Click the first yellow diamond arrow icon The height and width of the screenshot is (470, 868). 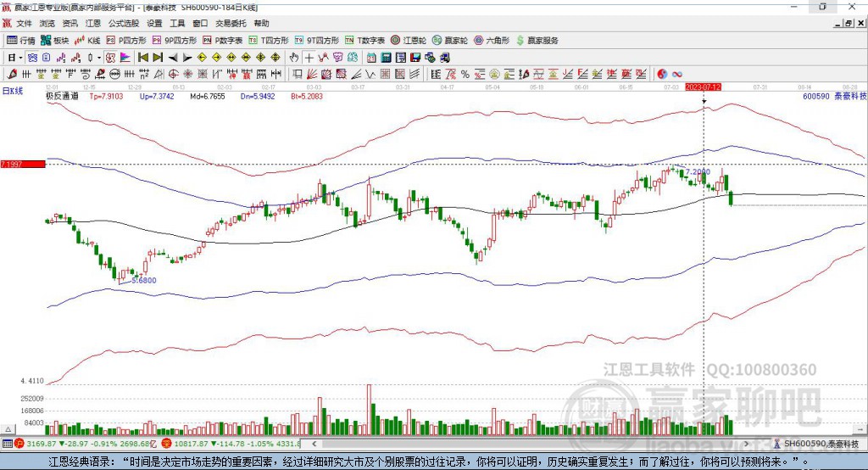pos(202,58)
